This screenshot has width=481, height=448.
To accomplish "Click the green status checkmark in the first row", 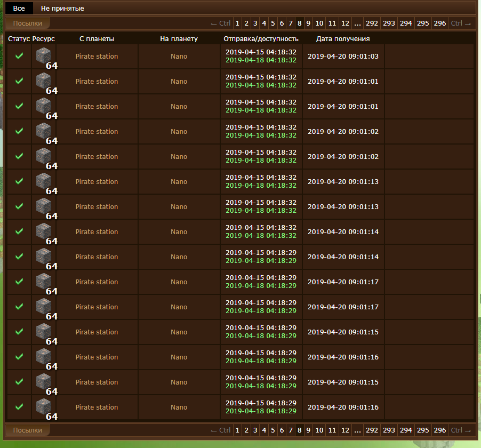I will 19,56.
